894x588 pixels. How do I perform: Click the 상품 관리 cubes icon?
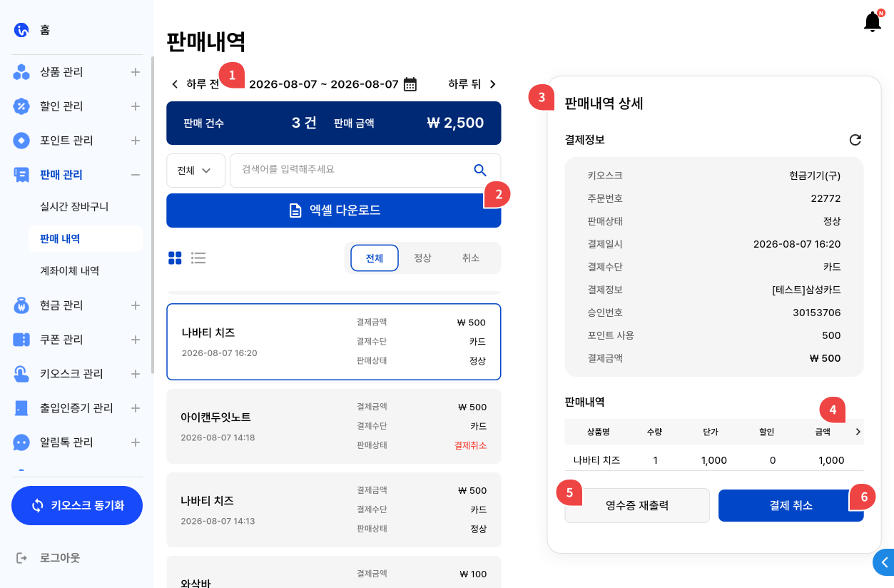point(21,72)
